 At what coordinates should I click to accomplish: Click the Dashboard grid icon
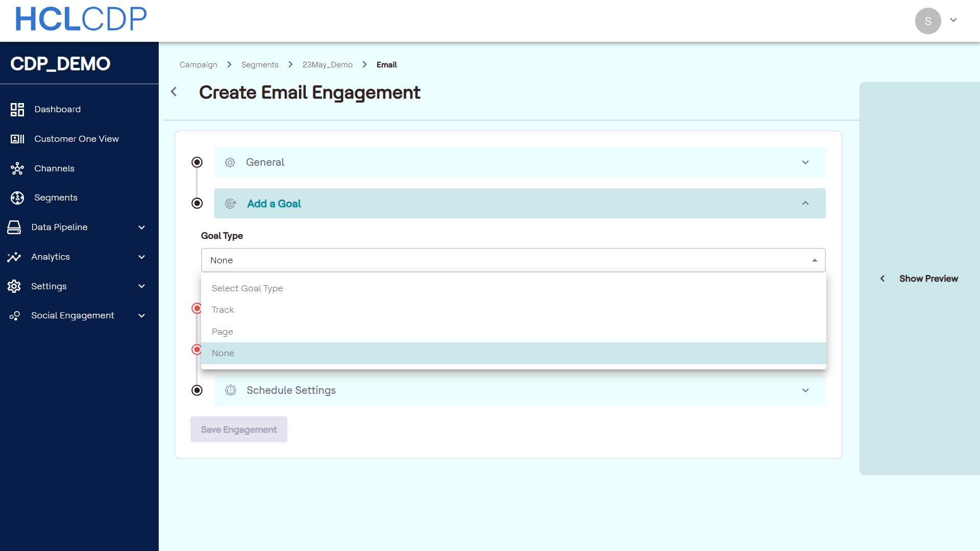17,110
